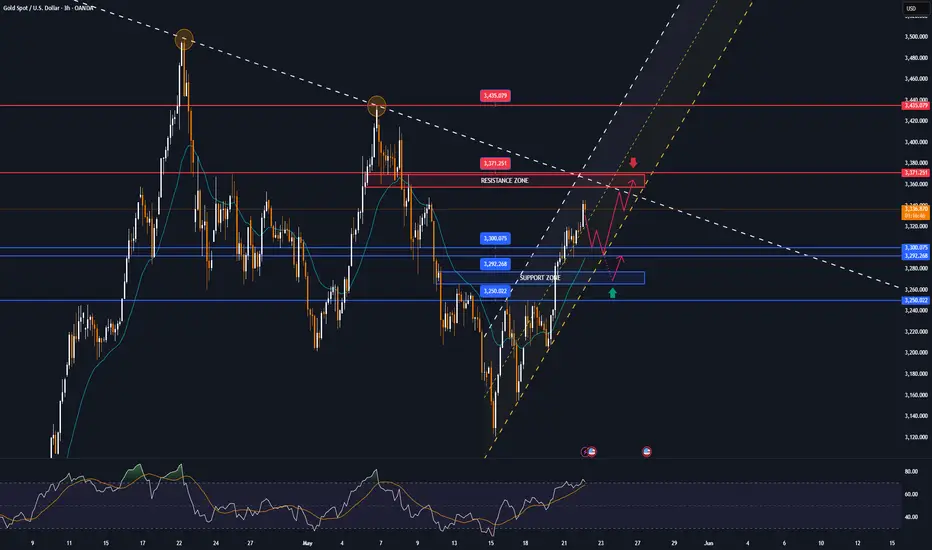This screenshot has height=550, width=932.
Task: Select the blue 3,292.268 label on the chart
Action: pyautogui.click(x=495, y=264)
